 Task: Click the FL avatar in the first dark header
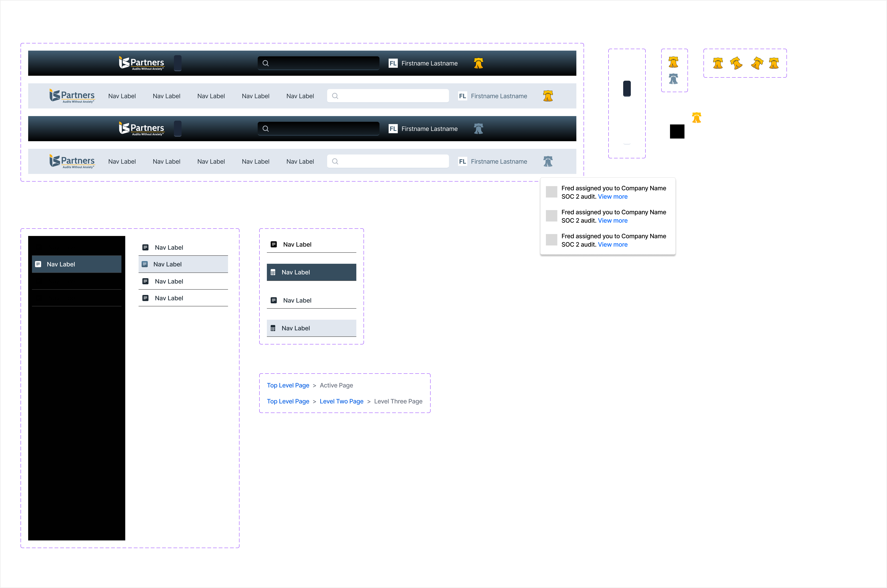[393, 63]
